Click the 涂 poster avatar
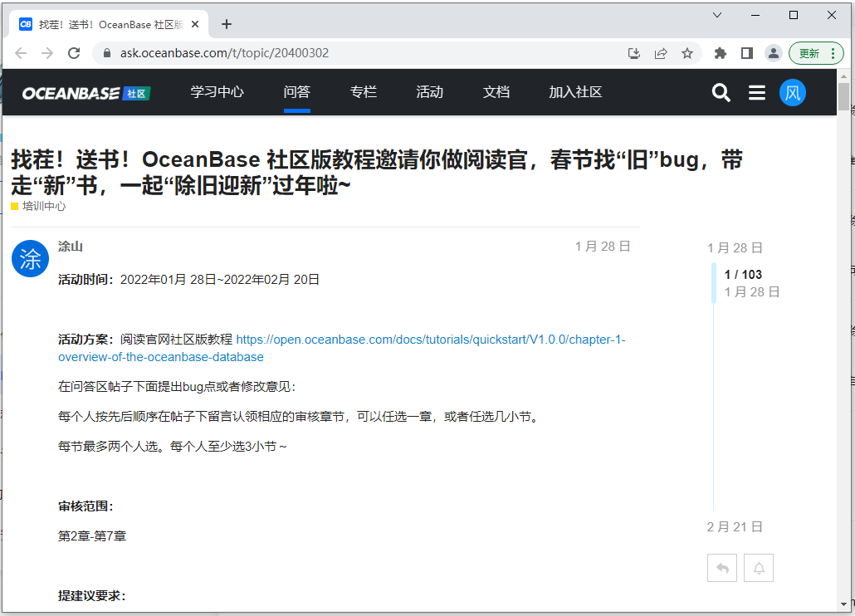Viewport: 855px width, 616px height. [31, 258]
